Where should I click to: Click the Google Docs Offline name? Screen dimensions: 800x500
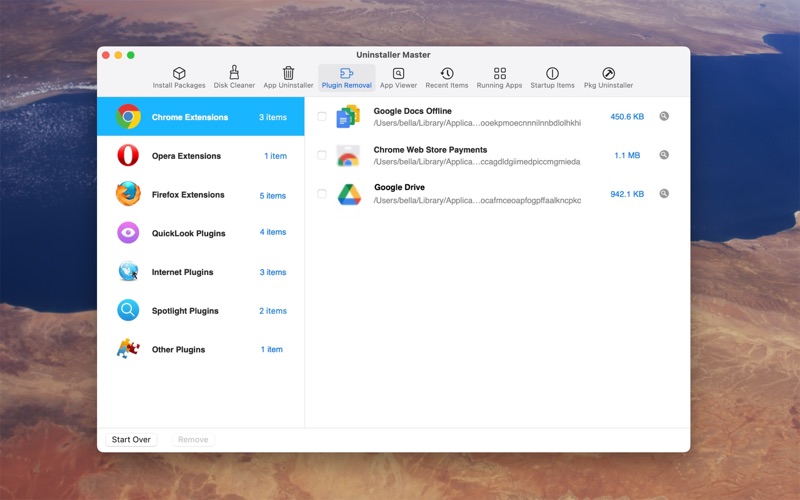[412, 111]
